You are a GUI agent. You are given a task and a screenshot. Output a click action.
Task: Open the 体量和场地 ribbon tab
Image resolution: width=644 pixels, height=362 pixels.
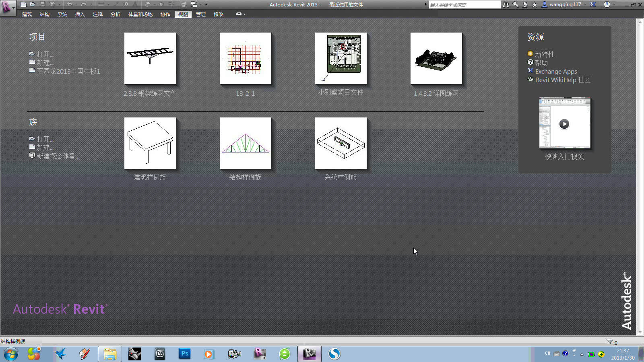coord(140,14)
